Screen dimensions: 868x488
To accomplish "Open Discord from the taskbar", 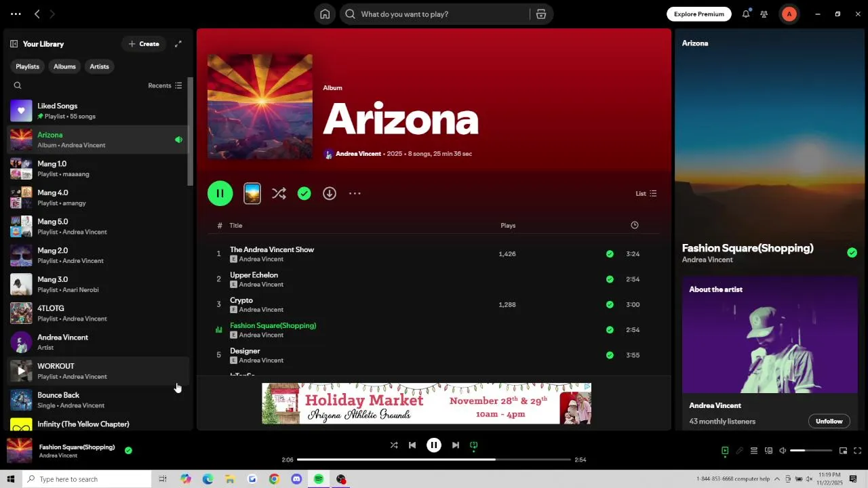I will coord(296,479).
